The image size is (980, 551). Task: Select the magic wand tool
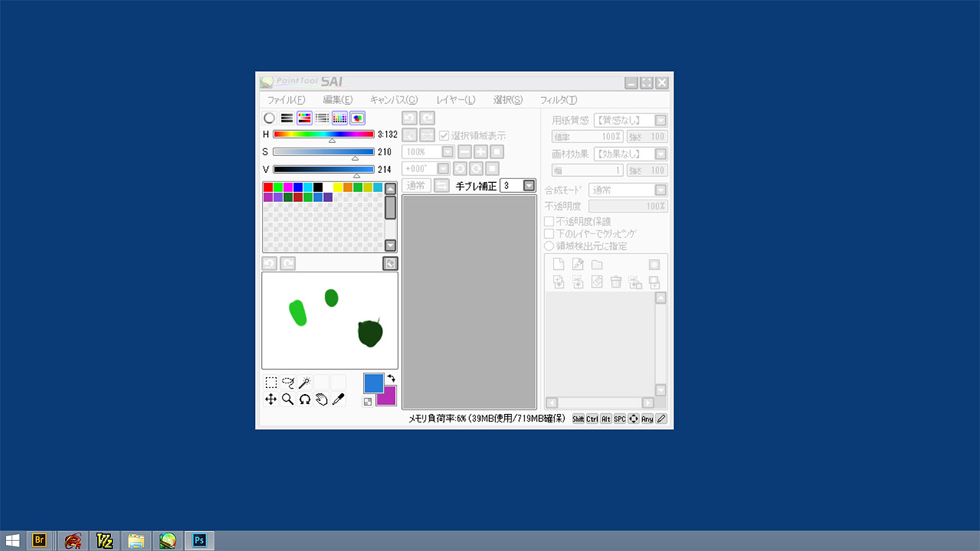click(305, 382)
